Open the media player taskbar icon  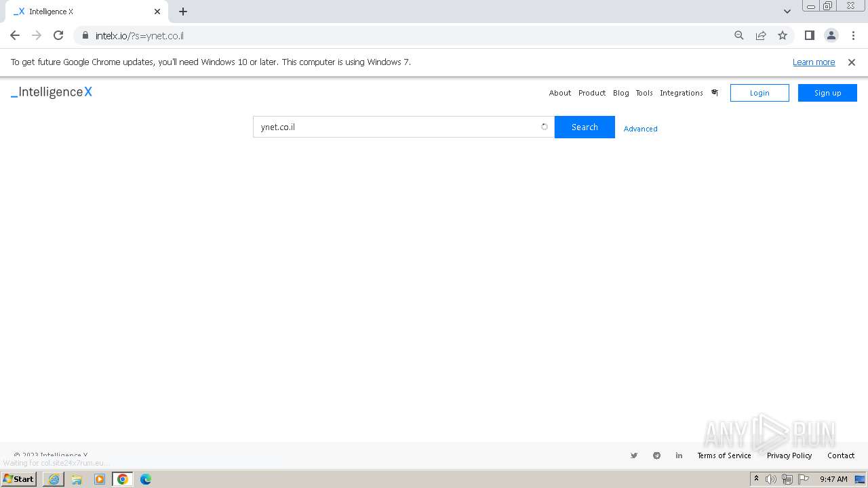point(100,479)
